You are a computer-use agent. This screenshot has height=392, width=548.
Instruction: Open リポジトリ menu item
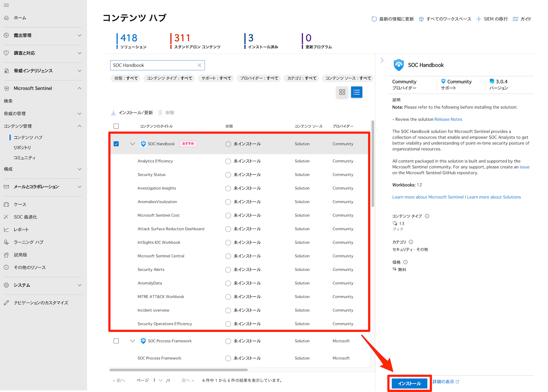coord(22,148)
